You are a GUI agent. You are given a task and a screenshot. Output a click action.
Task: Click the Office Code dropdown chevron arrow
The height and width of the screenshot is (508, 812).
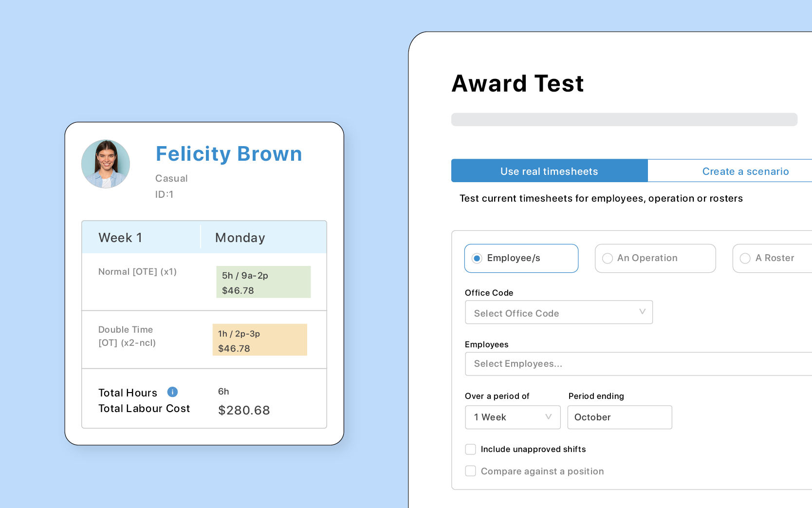click(x=642, y=312)
